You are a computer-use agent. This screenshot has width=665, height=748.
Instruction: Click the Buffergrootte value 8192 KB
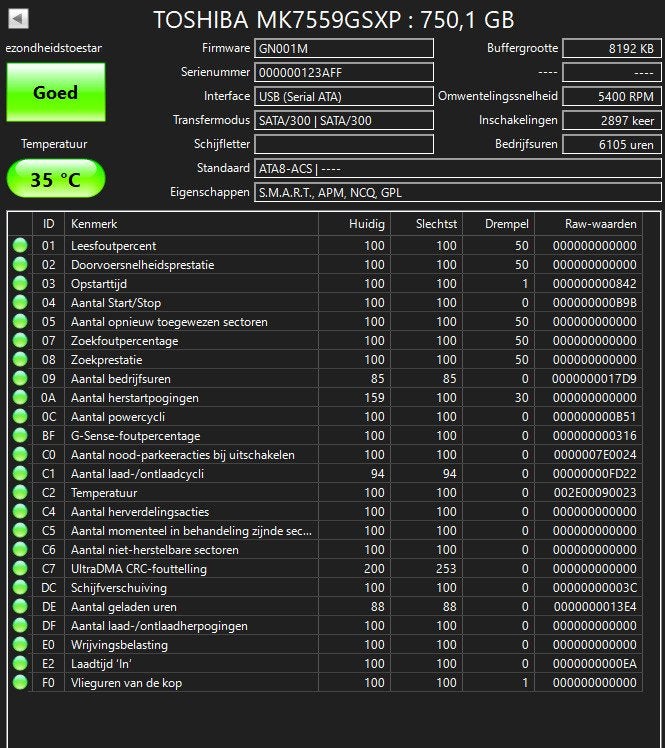[612, 49]
